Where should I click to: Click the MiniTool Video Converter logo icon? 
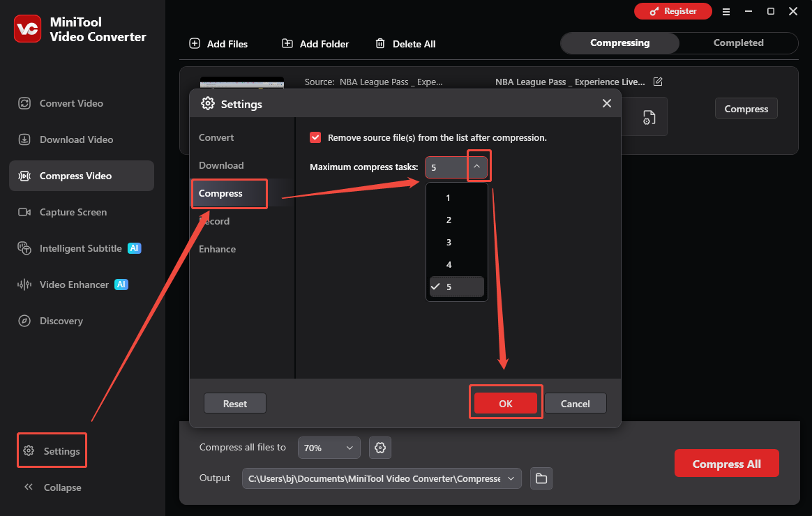click(27, 29)
